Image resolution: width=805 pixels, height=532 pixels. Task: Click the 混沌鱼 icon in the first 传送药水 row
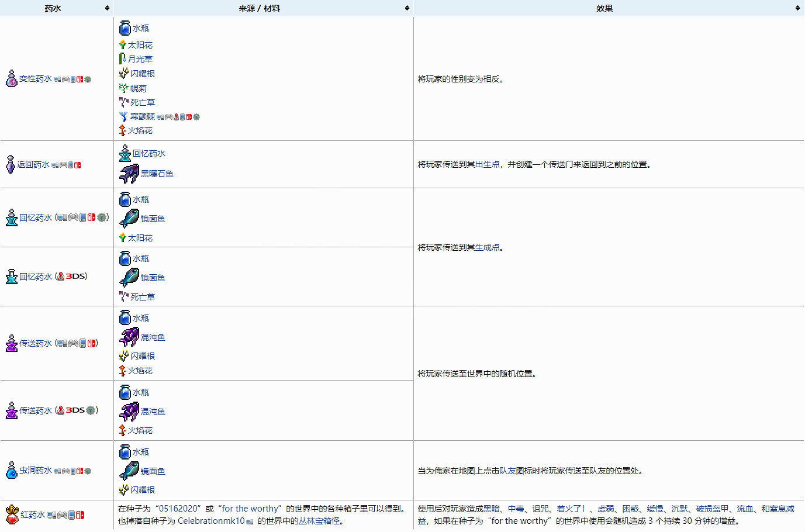(129, 337)
